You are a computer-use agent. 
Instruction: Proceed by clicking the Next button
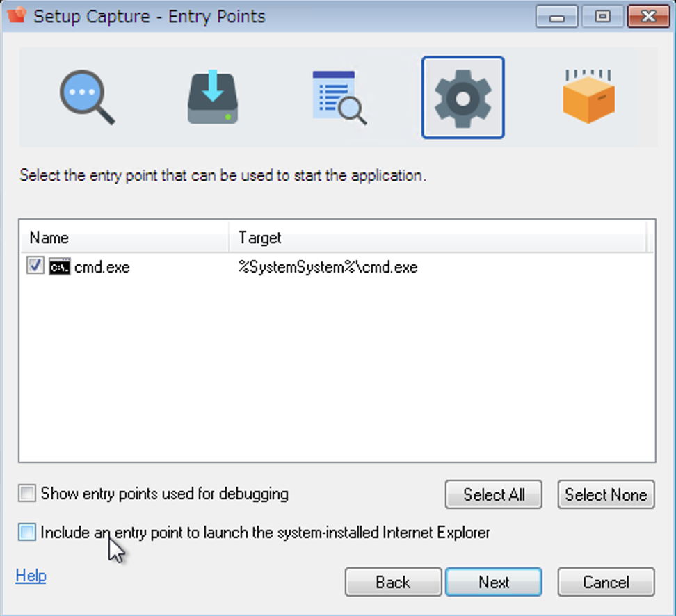(493, 582)
